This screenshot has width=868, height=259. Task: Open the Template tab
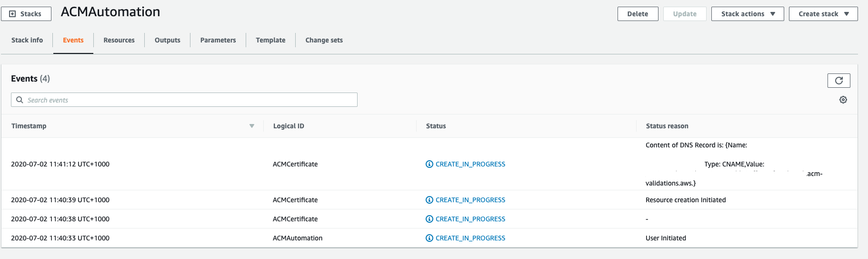270,40
